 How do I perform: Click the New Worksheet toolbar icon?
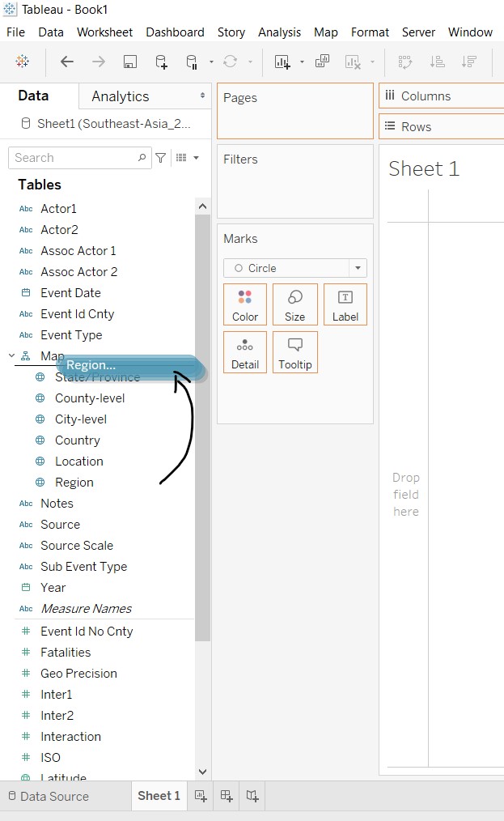(282, 62)
